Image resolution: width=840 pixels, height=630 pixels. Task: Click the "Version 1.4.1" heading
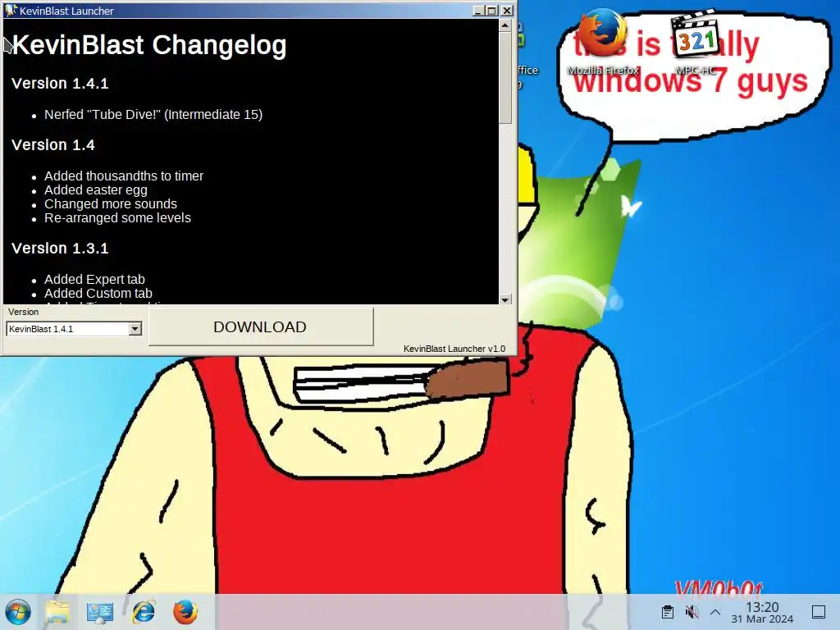[60, 84]
